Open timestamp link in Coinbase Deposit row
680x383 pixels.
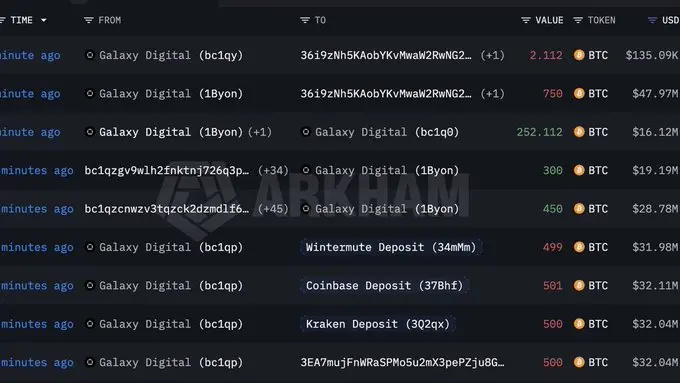(37, 285)
